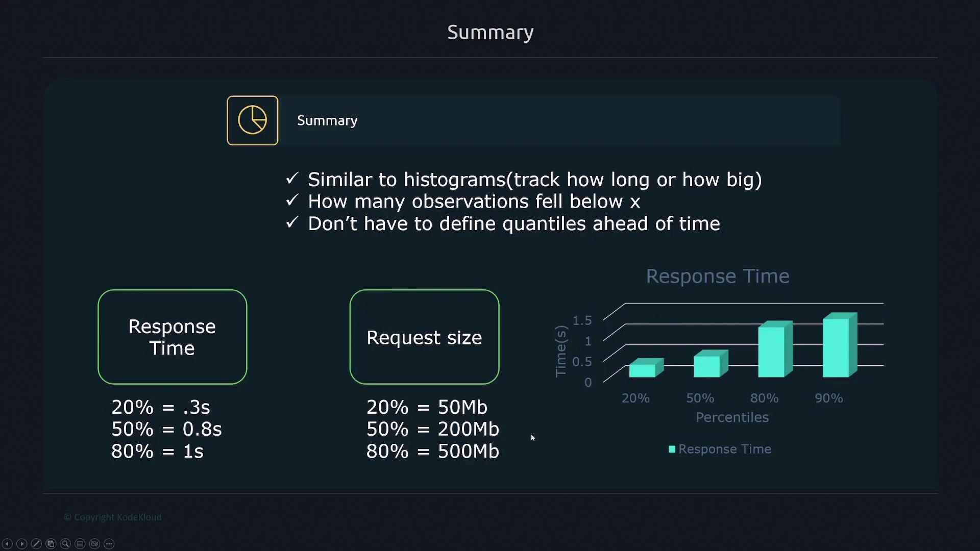Show all slides grid view
This screenshot has width=980, height=551.
(51, 544)
